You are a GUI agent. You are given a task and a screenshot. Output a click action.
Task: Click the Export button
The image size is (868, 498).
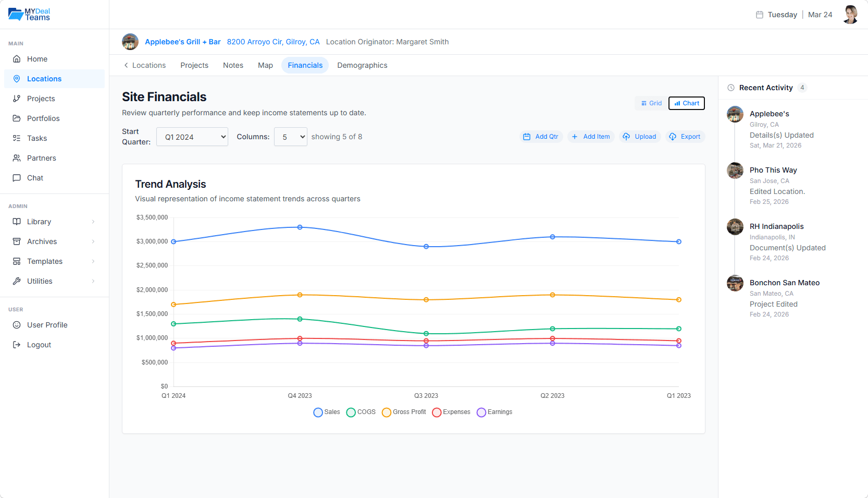(x=685, y=137)
